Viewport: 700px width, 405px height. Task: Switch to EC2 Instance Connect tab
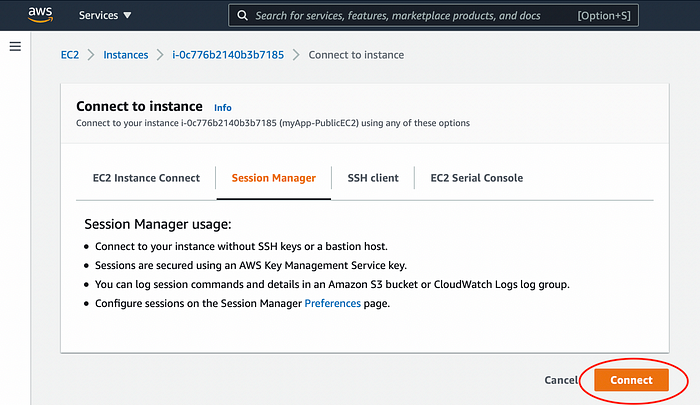pyautogui.click(x=146, y=178)
